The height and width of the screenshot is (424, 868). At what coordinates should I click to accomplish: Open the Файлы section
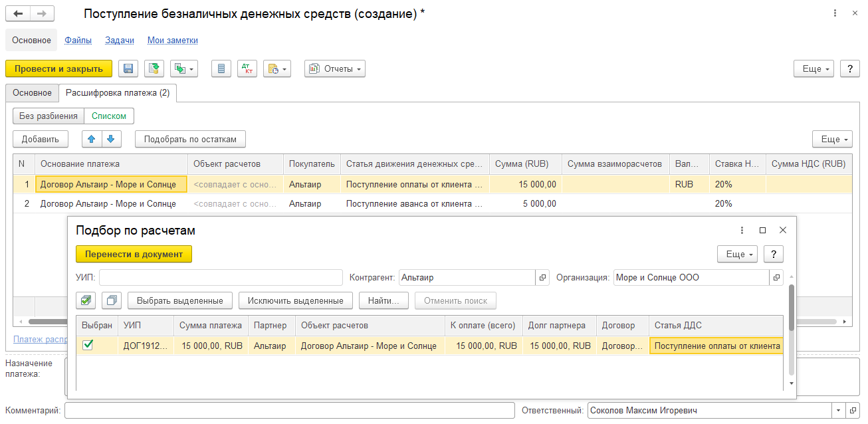pos(78,40)
